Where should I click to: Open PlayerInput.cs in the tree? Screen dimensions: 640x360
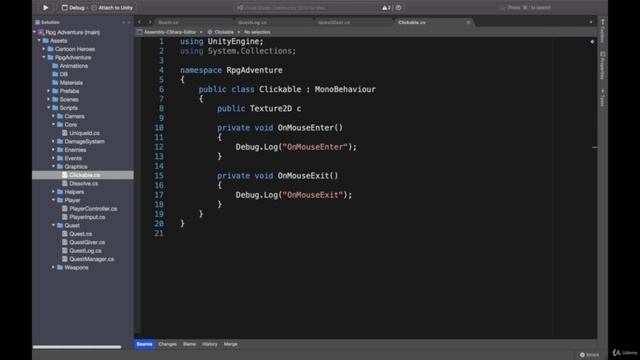tap(83, 217)
